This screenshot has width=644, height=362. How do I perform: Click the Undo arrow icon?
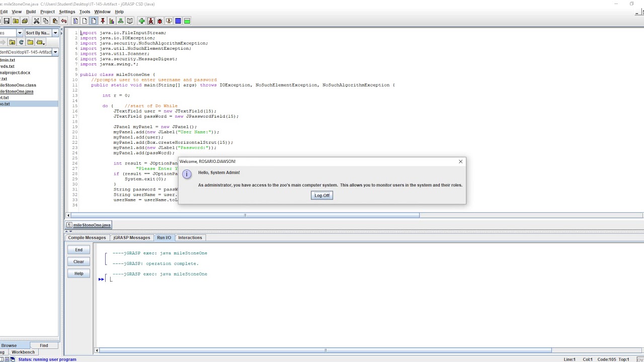[x=63, y=21]
